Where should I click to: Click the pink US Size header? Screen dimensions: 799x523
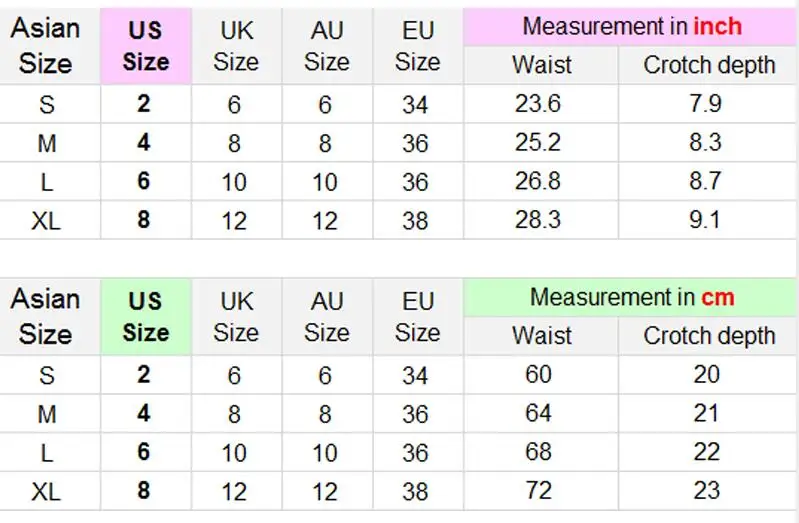(146, 46)
